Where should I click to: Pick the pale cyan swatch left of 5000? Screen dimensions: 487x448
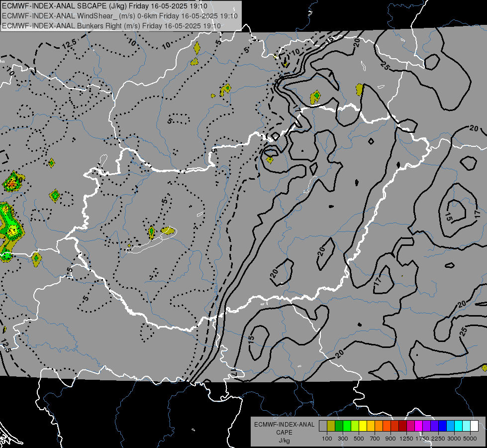pyautogui.click(x=467, y=426)
